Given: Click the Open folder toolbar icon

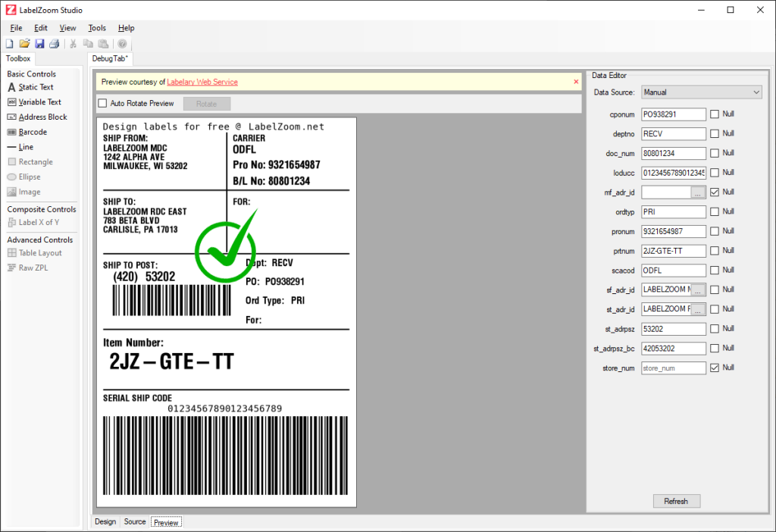Looking at the screenshot, I should click(24, 43).
